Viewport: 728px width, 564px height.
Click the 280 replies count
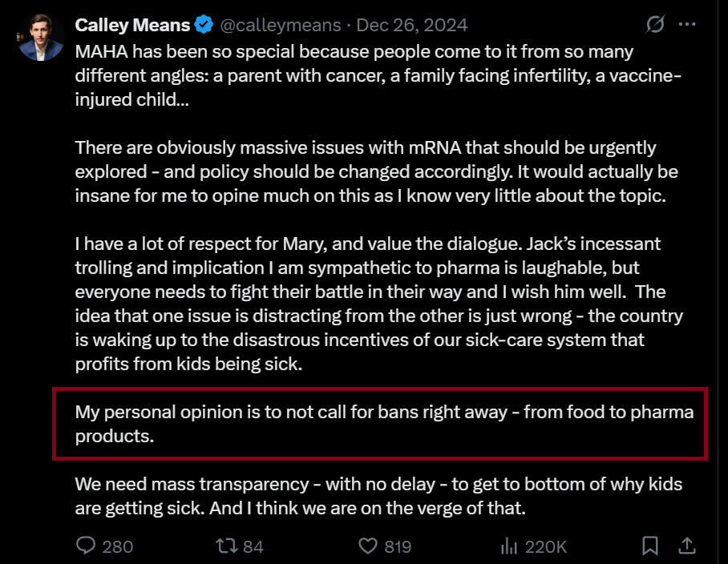(x=118, y=547)
